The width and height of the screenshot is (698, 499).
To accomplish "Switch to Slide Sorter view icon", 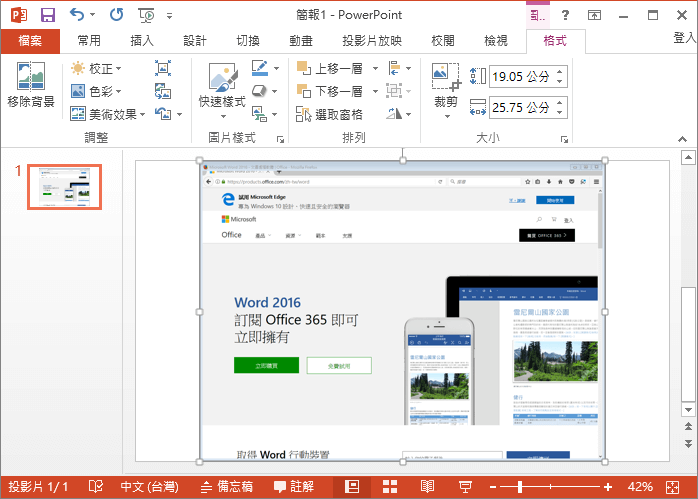I will pos(390,487).
